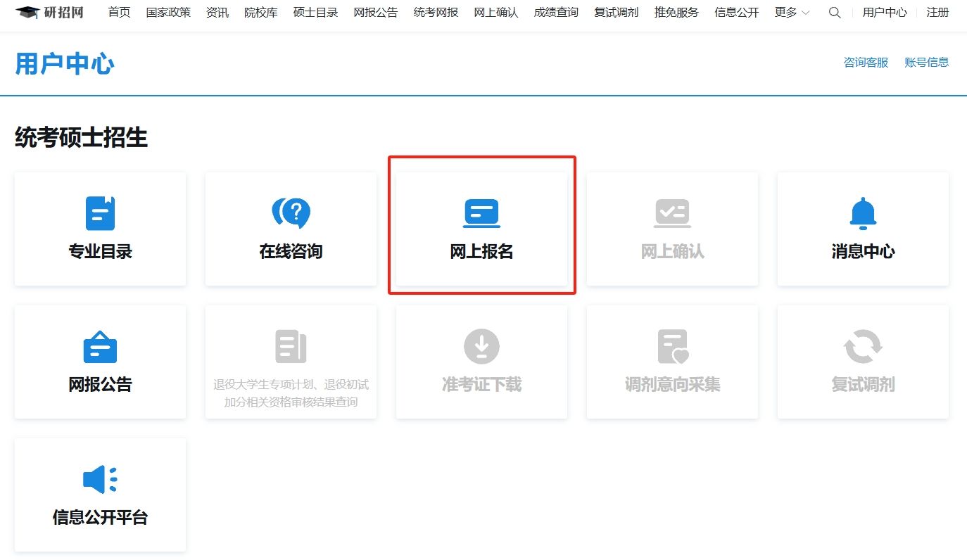Image resolution: width=967 pixels, height=560 pixels.
Task: Open 信息公开平台 megaphone icon
Action: [x=100, y=479]
